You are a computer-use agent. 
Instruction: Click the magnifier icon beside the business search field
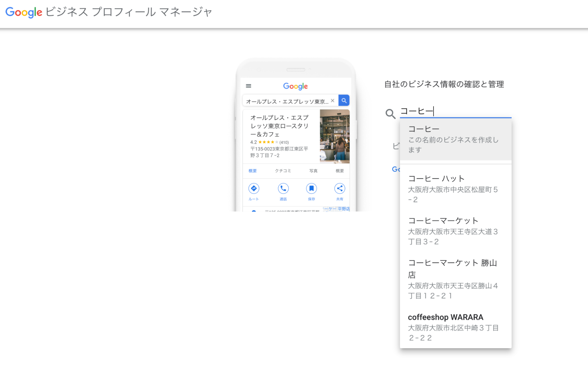[x=390, y=114]
